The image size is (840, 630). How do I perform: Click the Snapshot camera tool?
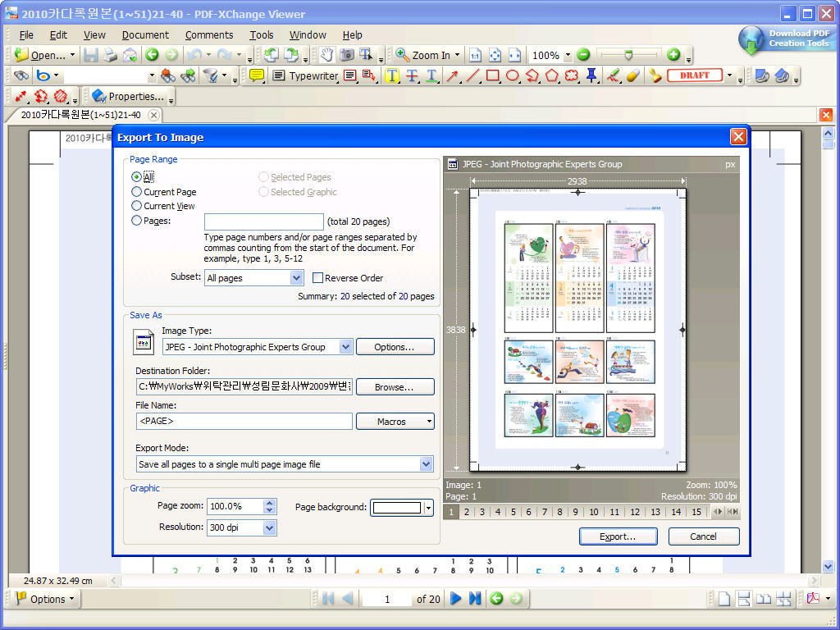pos(347,55)
